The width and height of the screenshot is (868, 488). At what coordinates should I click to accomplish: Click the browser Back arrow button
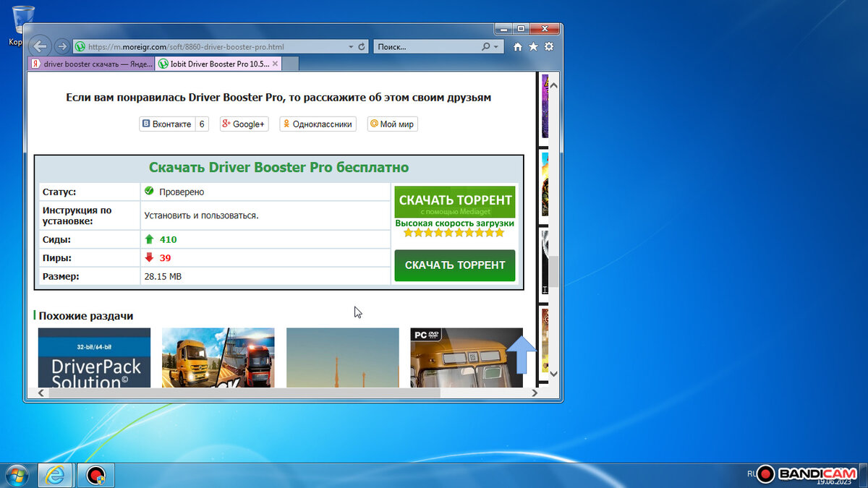coord(41,46)
